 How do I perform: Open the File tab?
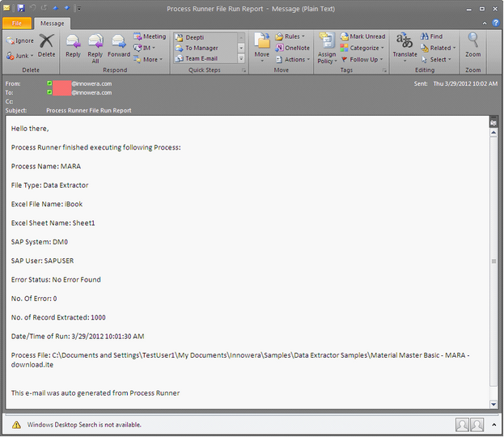pyautogui.click(x=18, y=23)
